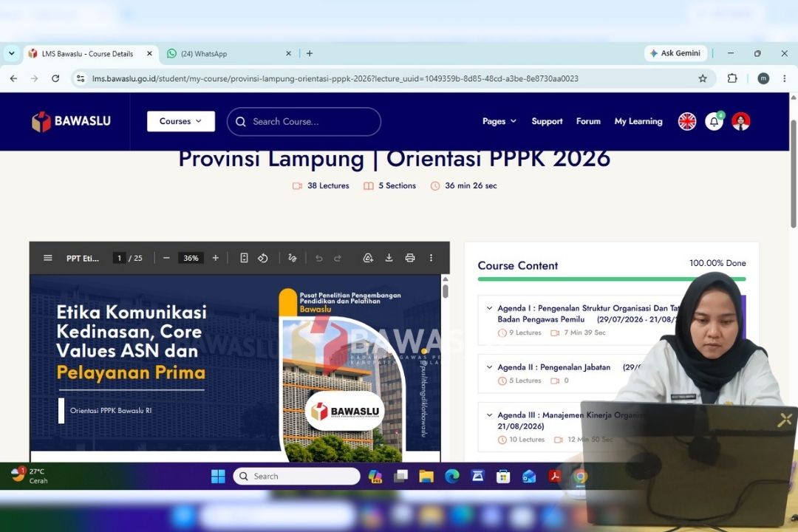Image resolution: width=798 pixels, height=532 pixels.
Task: Collapse the Agenda I section
Action: [489, 308]
